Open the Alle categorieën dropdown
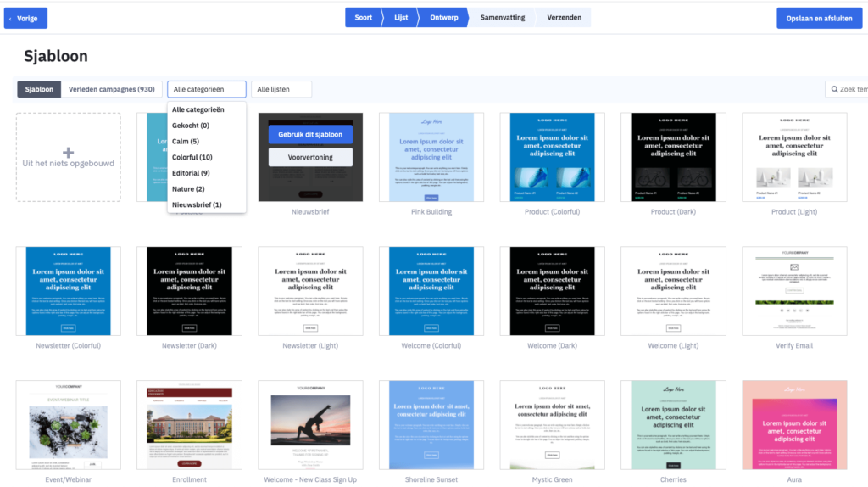This screenshot has height=487, width=868. point(207,89)
